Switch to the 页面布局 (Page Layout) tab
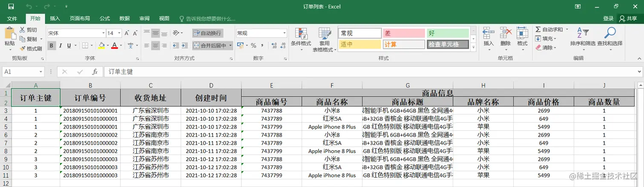This screenshot has width=644, height=187. [80, 18]
